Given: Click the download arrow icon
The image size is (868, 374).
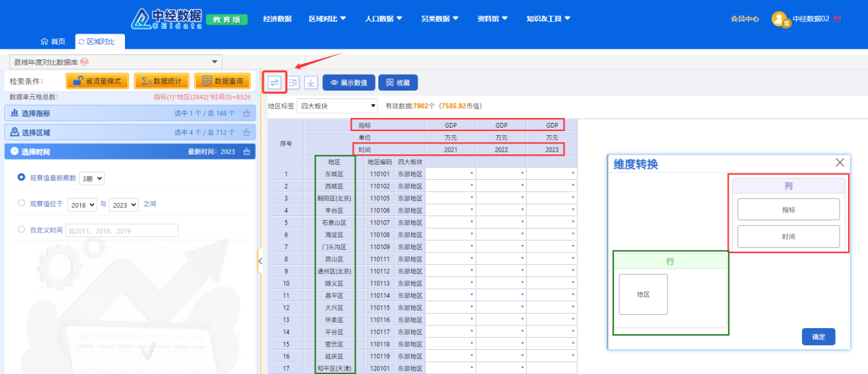Looking at the screenshot, I should pyautogui.click(x=310, y=82).
